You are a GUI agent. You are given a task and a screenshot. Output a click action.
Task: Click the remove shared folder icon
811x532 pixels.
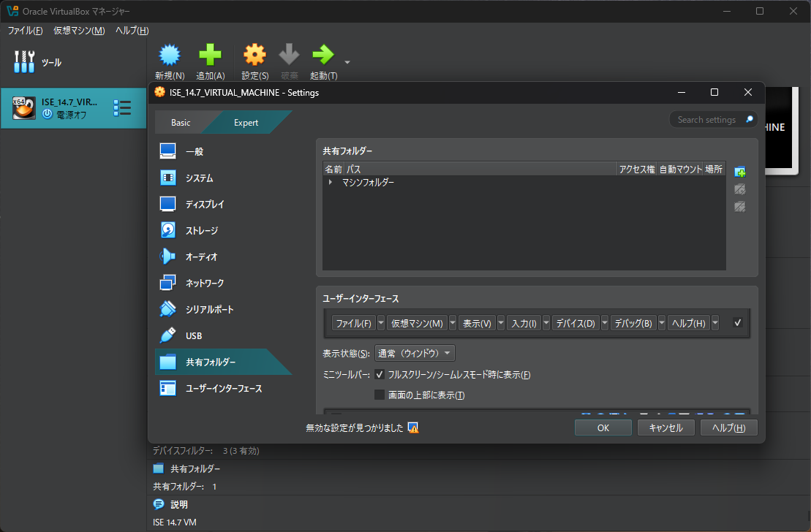pos(740,207)
